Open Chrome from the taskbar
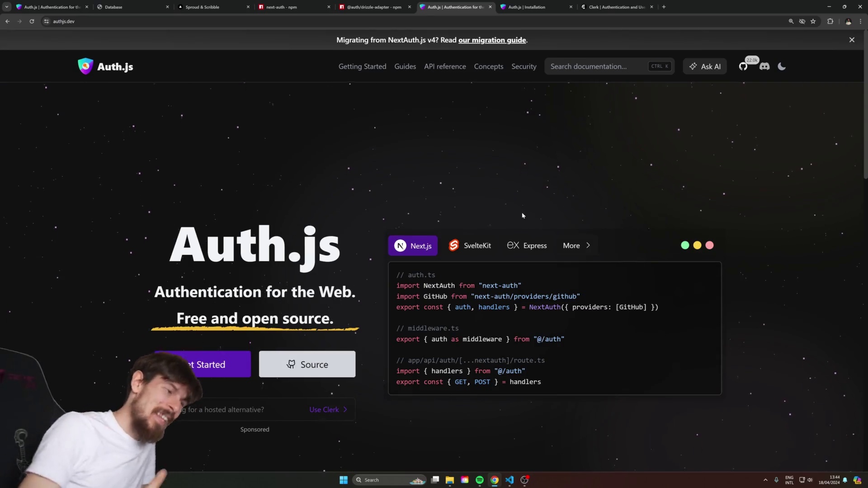This screenshot has width=868, height=488. (x=495, y=480)
